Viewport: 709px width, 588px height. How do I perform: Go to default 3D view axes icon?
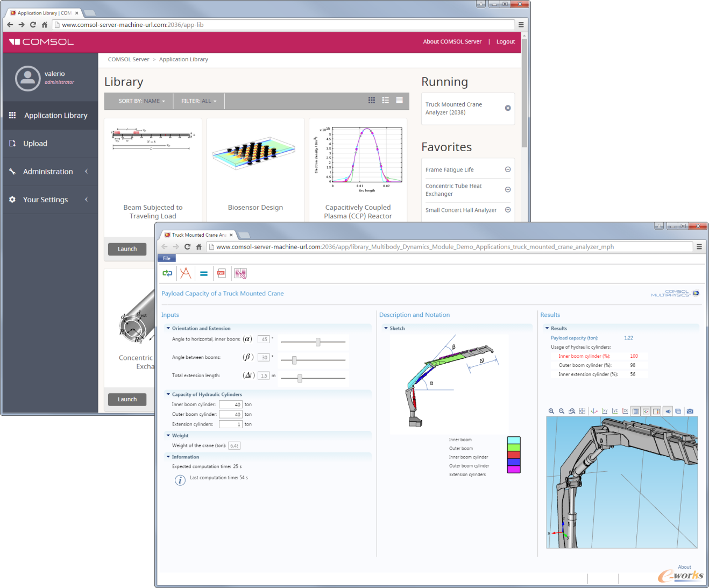[594, 411]
